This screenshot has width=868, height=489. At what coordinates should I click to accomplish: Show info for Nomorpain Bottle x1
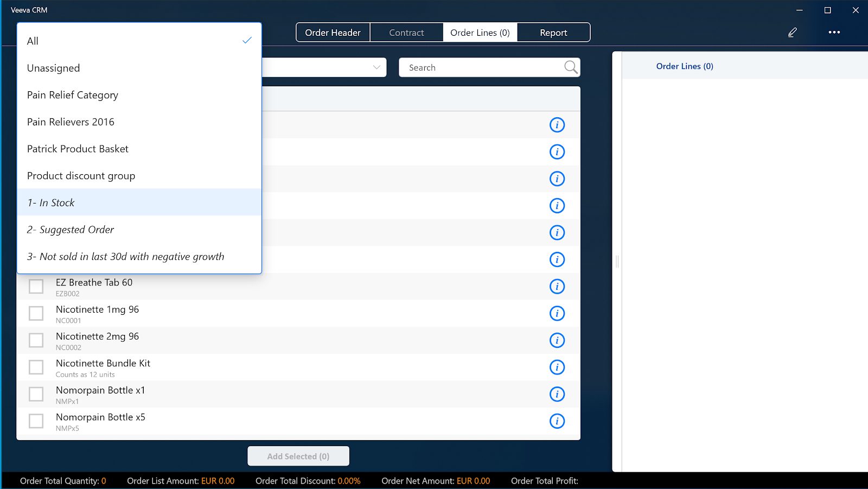[557, 395]
